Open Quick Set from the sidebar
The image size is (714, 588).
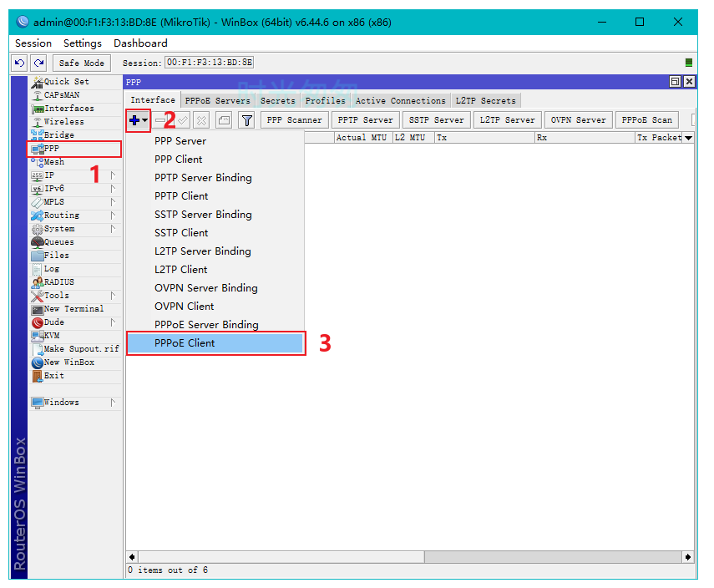click(75, 82)
